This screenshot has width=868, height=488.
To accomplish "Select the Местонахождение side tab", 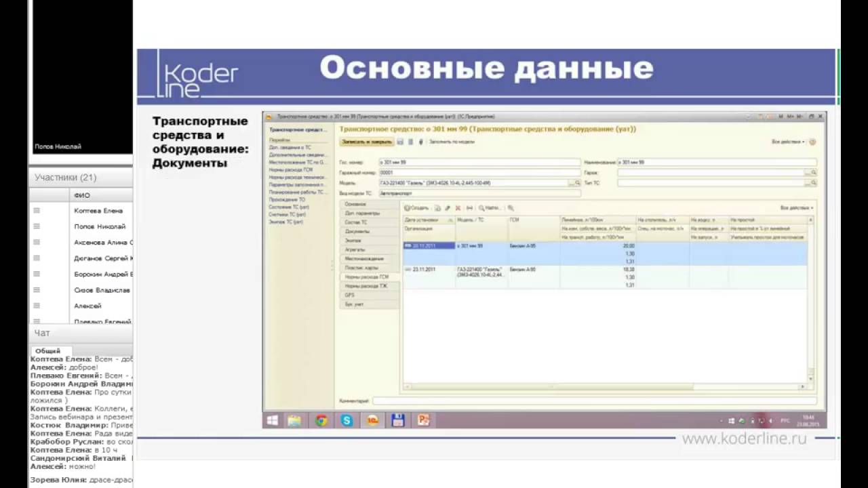I will click(368, 259).
